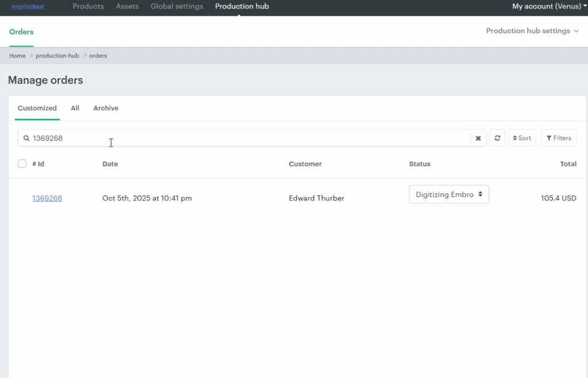Select the Customized tab

click(x=37, y=108)
